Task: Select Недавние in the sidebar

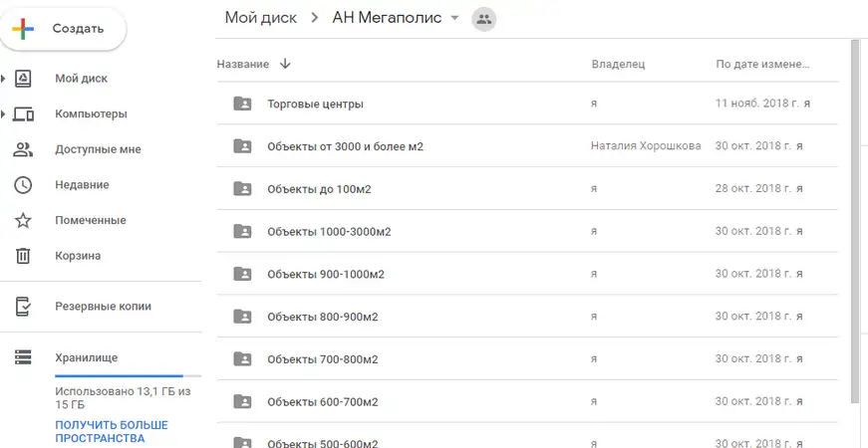Action: (x=82, y=185)
